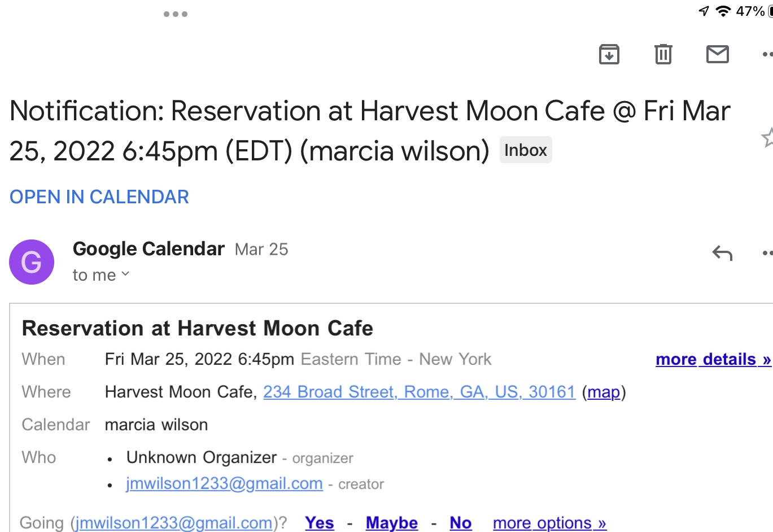Tap the three-dot multitasking handle
This screenshot has width=773, height=532.
point(176,14)
